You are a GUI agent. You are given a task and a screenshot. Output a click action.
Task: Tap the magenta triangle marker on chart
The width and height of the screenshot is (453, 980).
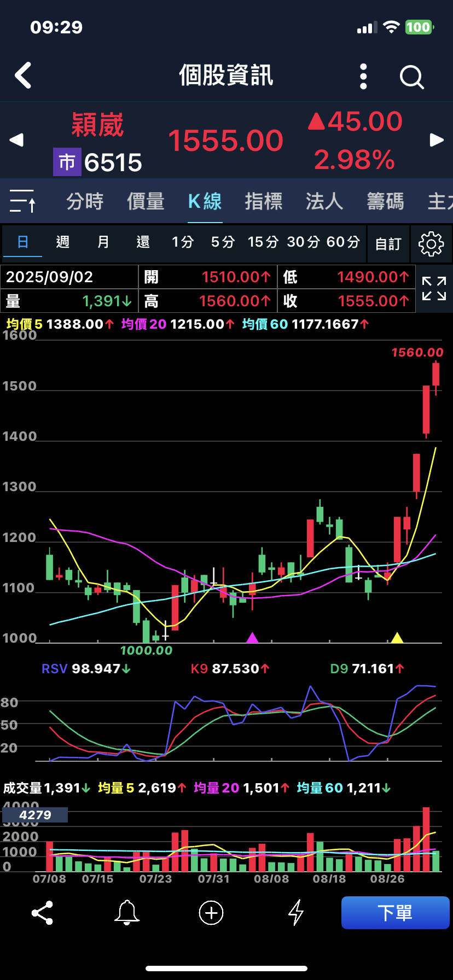pos(252,638)
